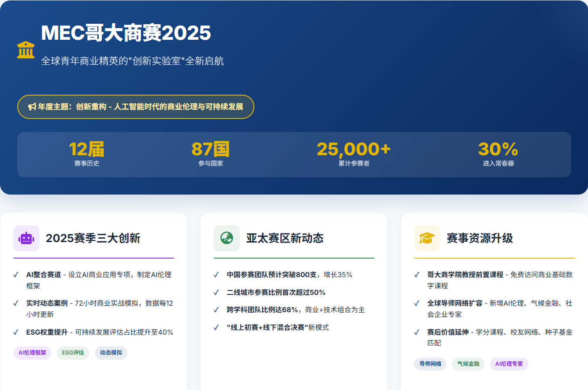Viewport: 588px width, 390px height.
Task: Select the AI伦理框架 tag
Action: pyautogui.click(x=32, y=353)
